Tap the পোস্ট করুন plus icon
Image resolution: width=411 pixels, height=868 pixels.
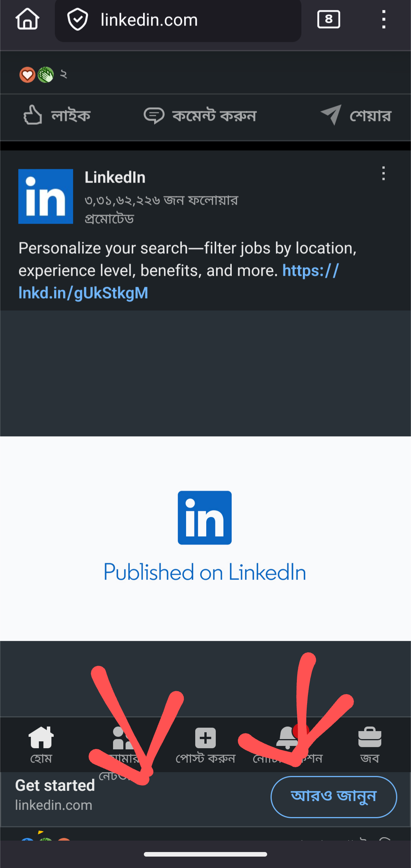[x=205, y=738]
